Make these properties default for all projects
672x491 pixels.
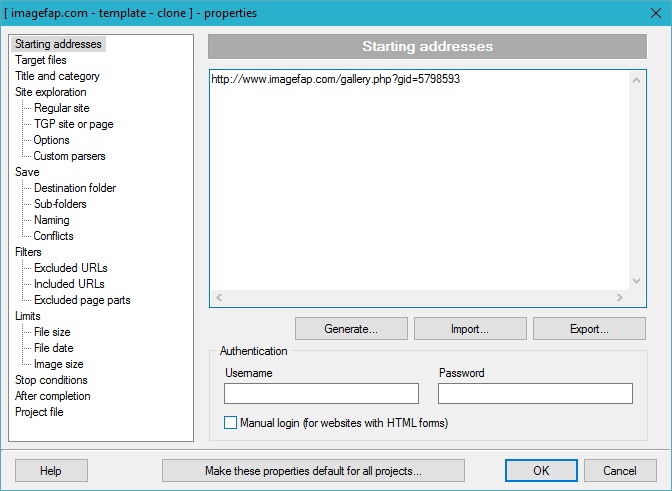click(x=313, y=471)
